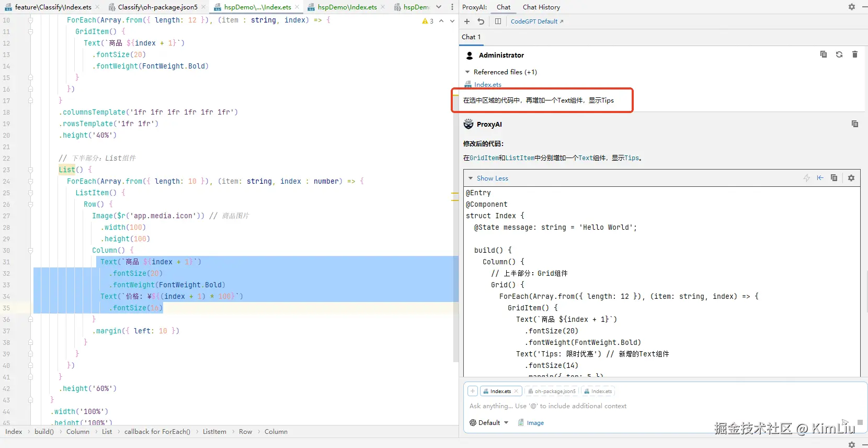The width and height of the screenshot is (868, 448).
Task: Click .columnsTemplate code on line 18
Action: pos(148,112)
